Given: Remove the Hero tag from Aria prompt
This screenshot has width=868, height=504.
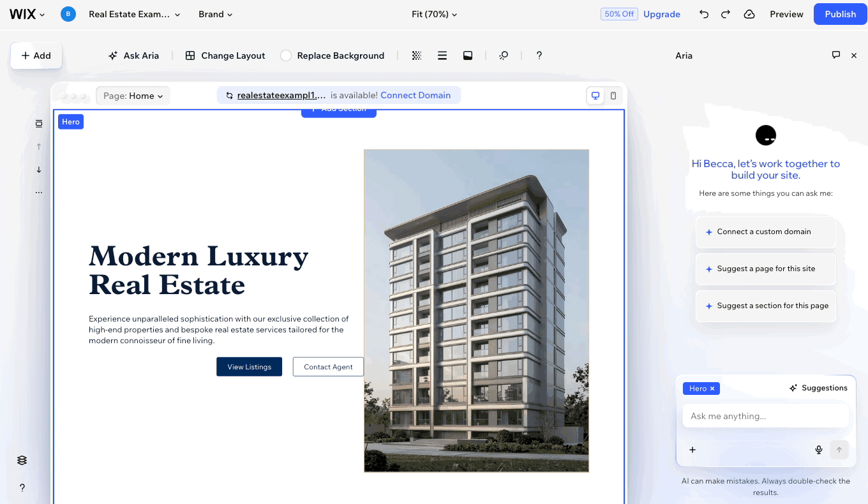Looking at the screenshot, I should tap(712, 389).
